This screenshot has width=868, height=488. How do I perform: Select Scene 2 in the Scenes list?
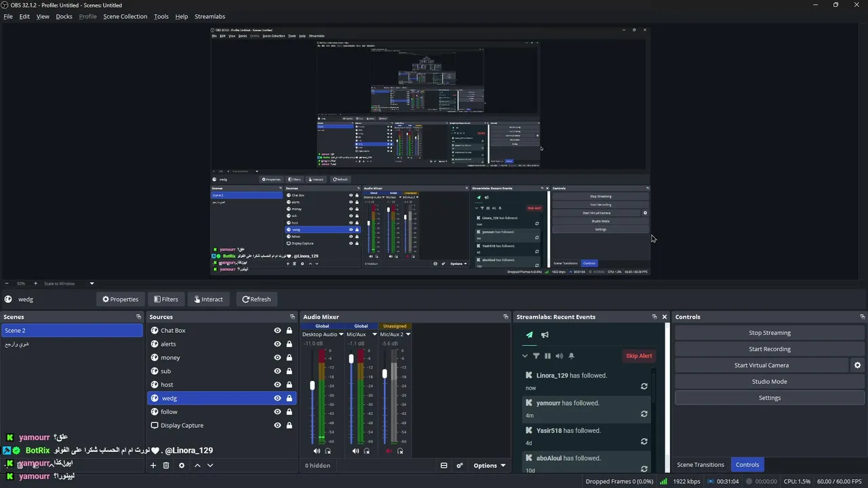point(72,331)
